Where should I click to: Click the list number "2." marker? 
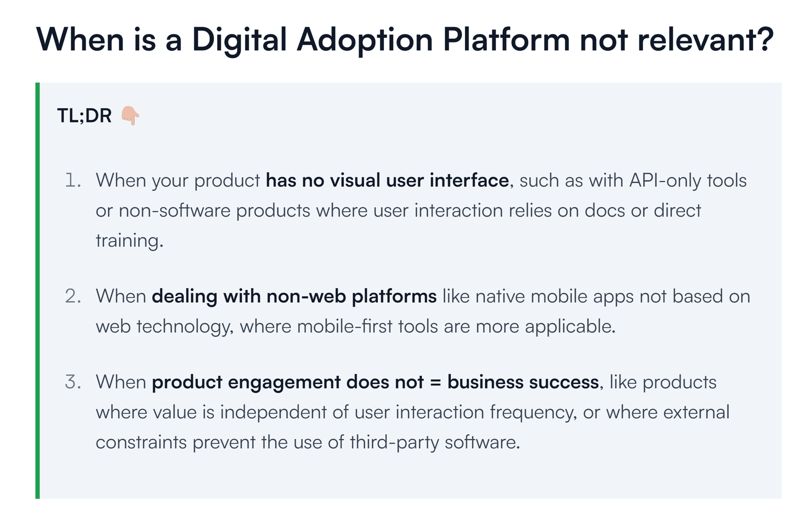[x=73, y=296]
